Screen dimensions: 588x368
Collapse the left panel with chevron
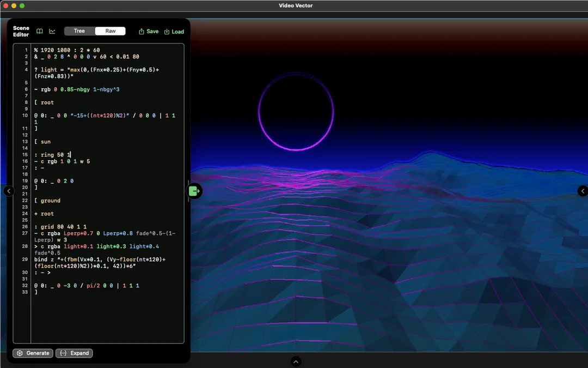tap(9, 191)
